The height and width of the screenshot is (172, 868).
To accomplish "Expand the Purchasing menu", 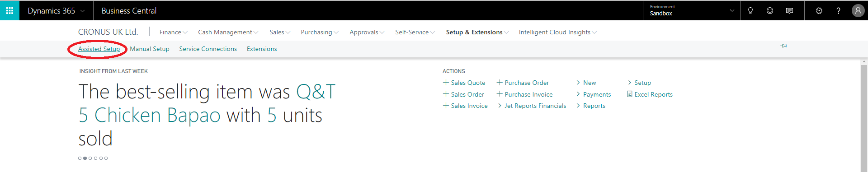I will pos(320,32).
